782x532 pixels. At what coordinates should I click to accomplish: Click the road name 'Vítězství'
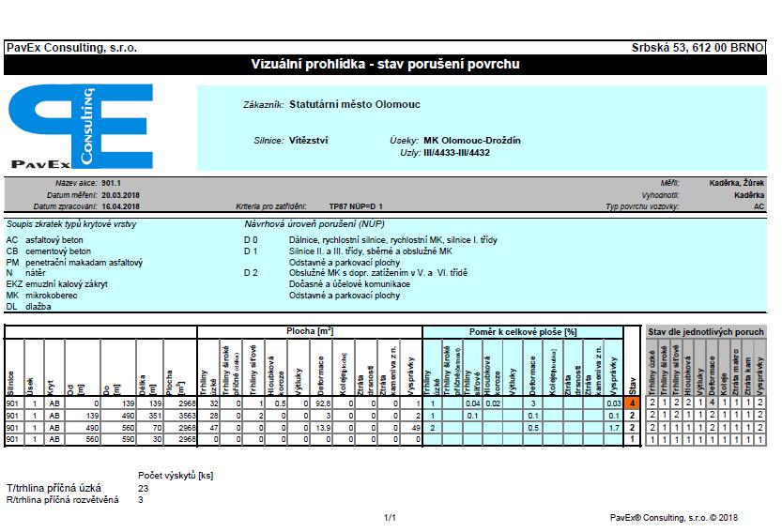click(308, 141)
